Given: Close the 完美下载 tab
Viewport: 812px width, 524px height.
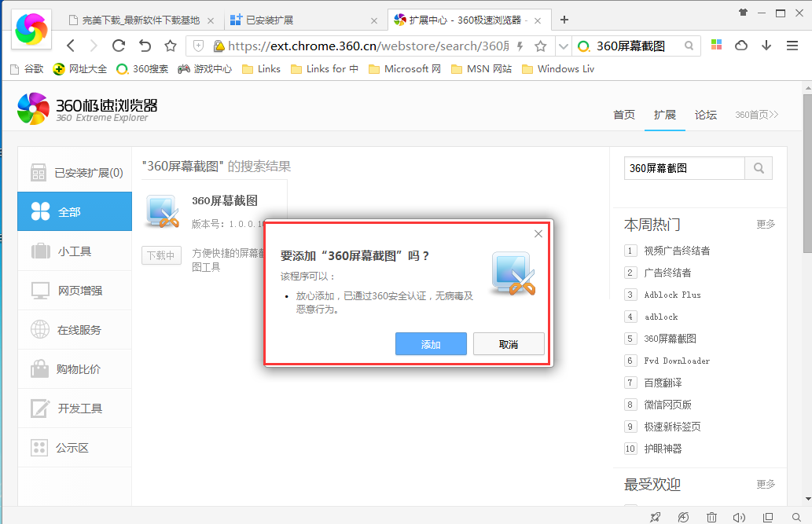Looking at the screenshot, I should pos(211,20).
